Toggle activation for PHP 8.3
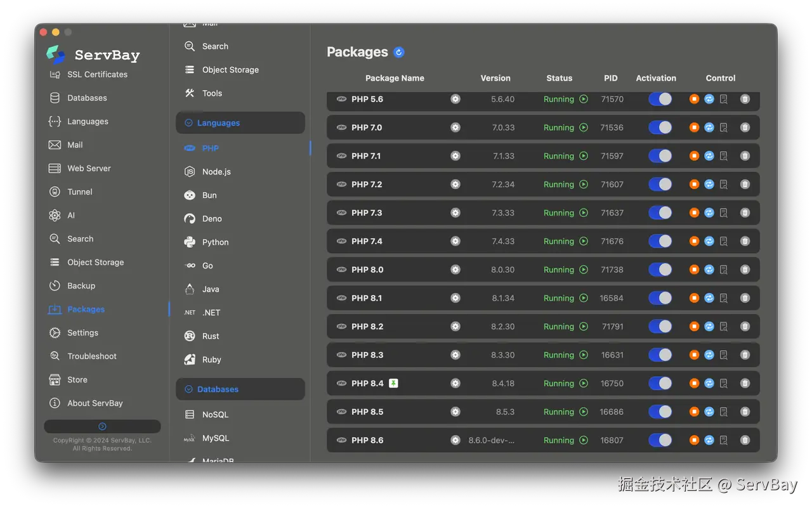The width and height of the screenshot is (812, 508). tap(660, 355)
